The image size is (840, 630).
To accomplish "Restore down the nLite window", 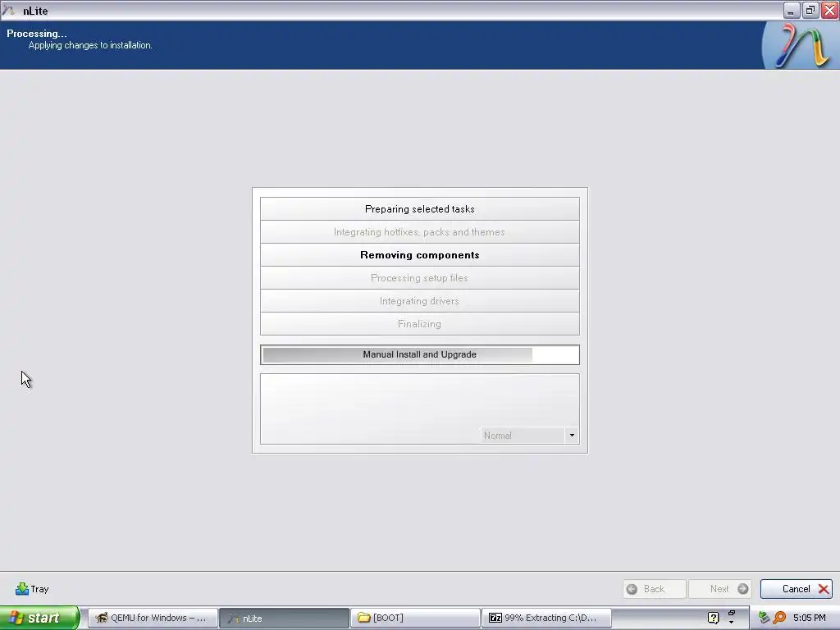I will tap(810, 10).
